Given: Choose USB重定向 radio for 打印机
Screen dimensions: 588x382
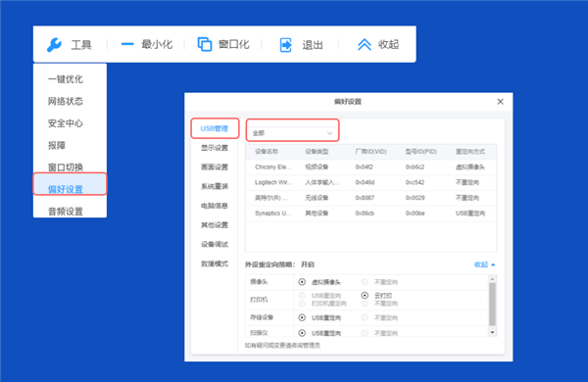Looking at the screenshot, I should tap(302, 296).
